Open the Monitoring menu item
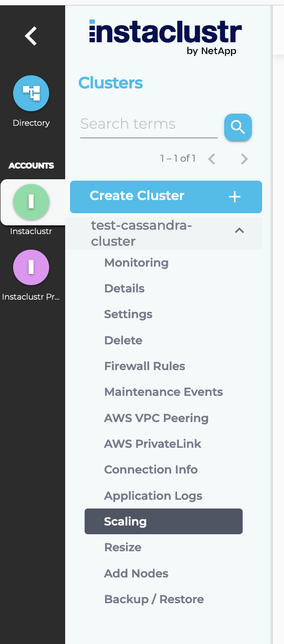284x644 pixels. (137, 263)
